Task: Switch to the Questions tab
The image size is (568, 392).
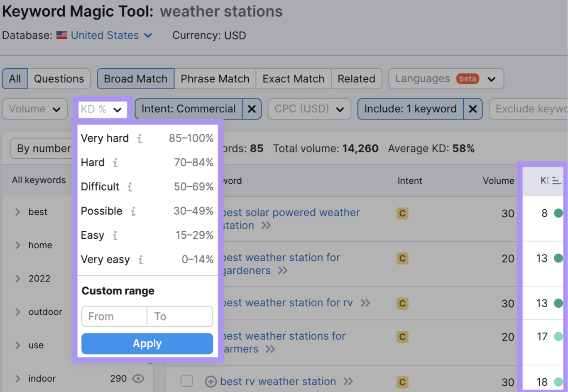Action: pyautogui.click(x=59, y=78)
